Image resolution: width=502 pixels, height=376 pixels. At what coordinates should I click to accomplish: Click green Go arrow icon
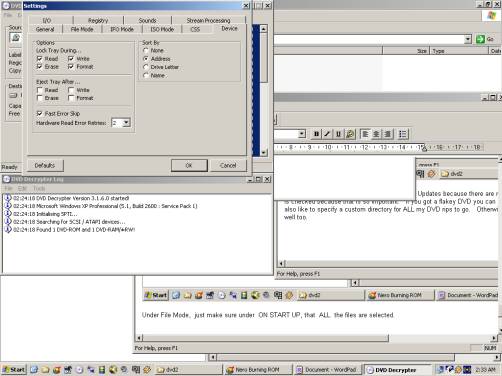point(480,39)
